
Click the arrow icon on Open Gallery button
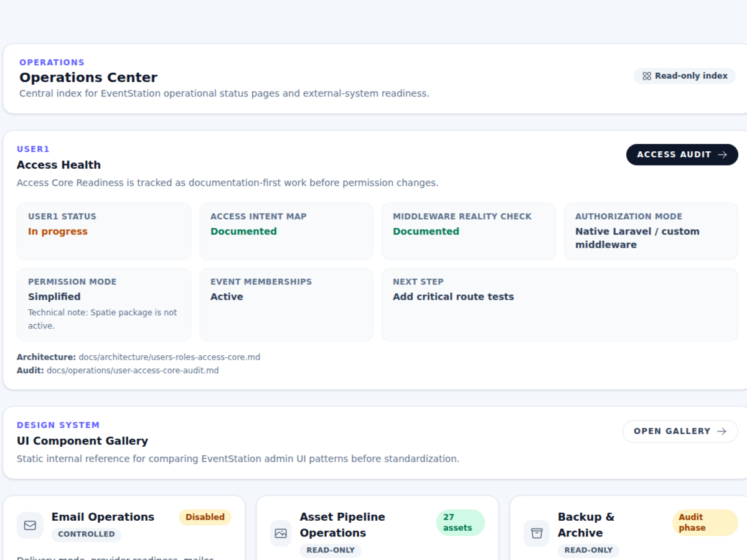pyautogui.click(x=722, y=431)
